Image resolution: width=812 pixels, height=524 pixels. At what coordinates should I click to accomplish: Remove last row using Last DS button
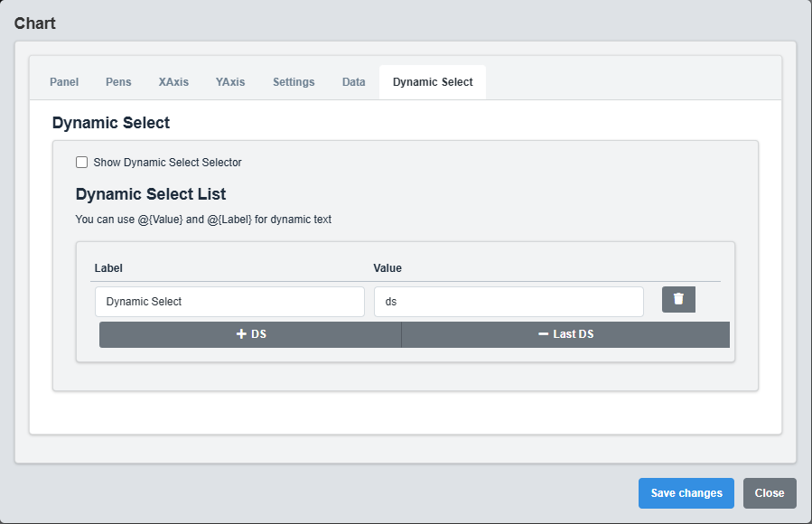(565, 333)
